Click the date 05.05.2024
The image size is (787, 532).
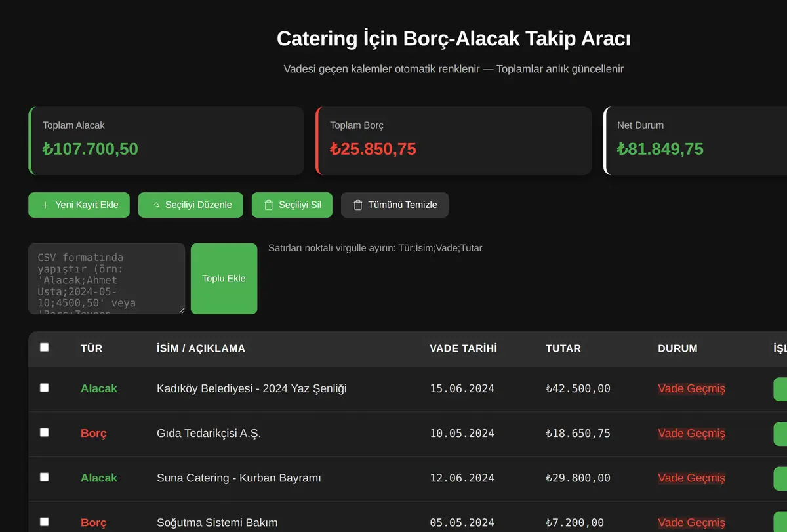462,522
